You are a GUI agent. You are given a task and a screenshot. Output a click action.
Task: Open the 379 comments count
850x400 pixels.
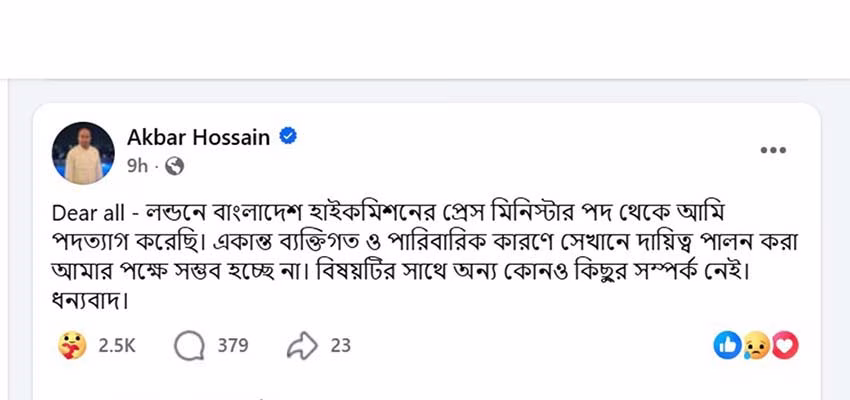pyautogui.click(x=232, y=346)
